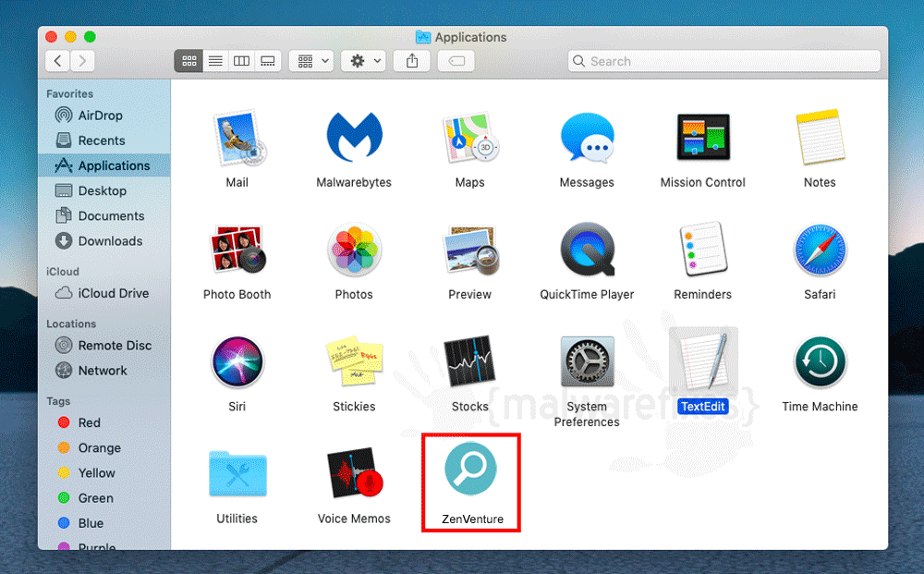Image resolution: width=924 pixels, height=574 pixels.
Task: Open Documents in the sidebar
Action: click(x=103, y=216)
